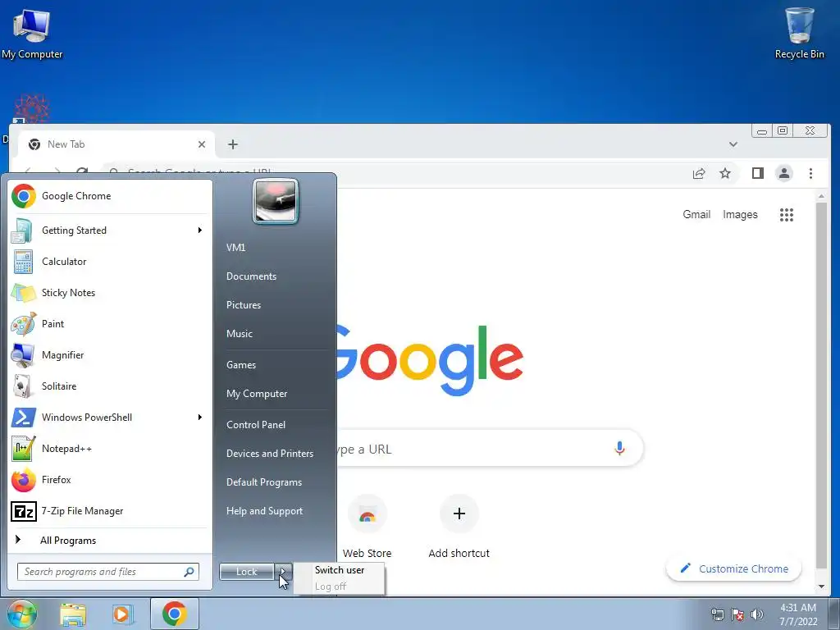Click the user account picture
The width and height of the screenshot is (840, 630).
pyautogui.click(x=276, y=202)
